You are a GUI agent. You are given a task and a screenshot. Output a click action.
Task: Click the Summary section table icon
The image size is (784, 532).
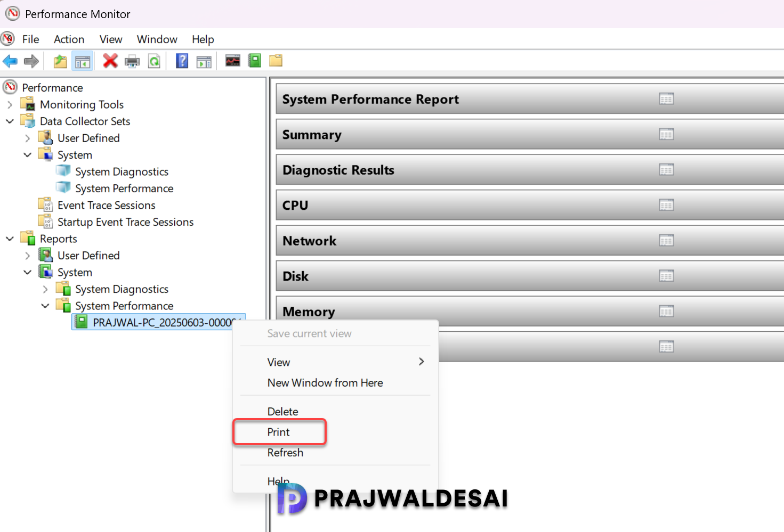click(666, 134)
